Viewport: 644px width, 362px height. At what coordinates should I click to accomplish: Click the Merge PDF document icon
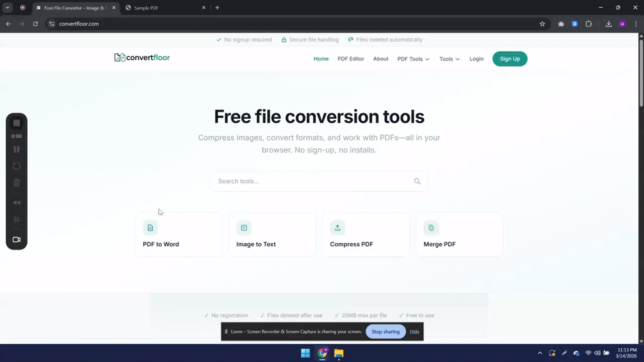(431, 228)
